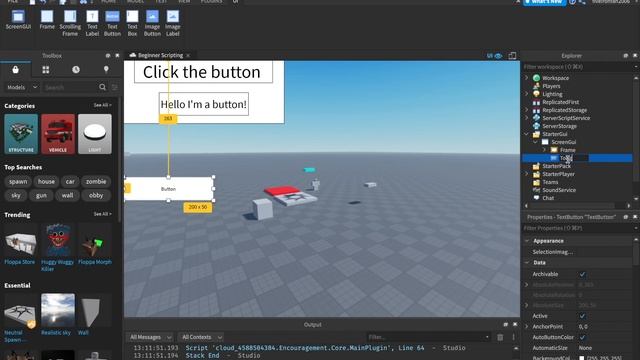Pop out the Properties panel

tap(626, 217)
